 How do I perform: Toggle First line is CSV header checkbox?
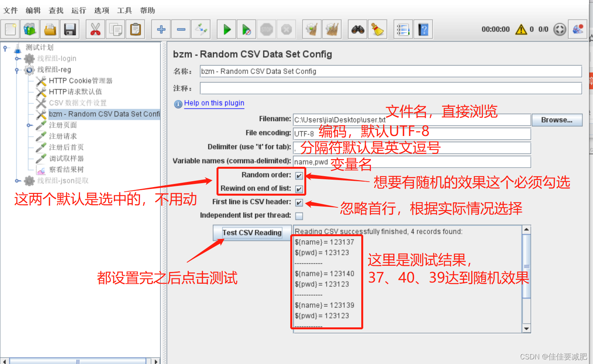coord(299,203)
